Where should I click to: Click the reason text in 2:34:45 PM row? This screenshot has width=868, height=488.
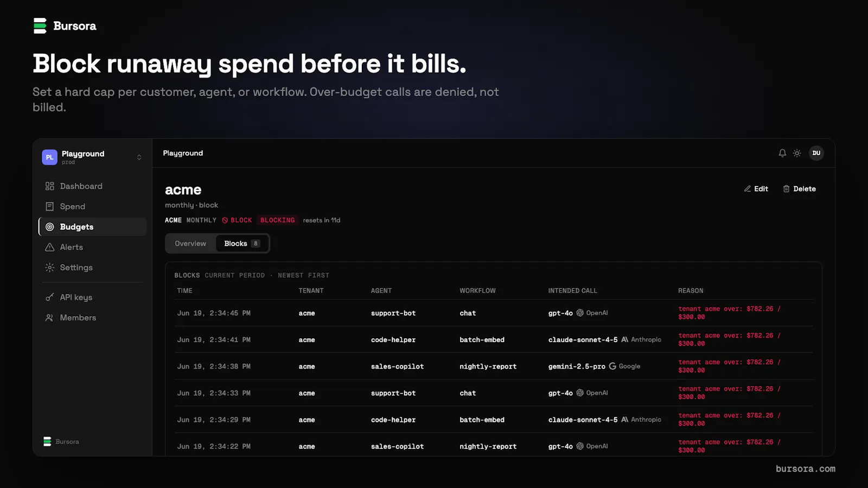730,313
